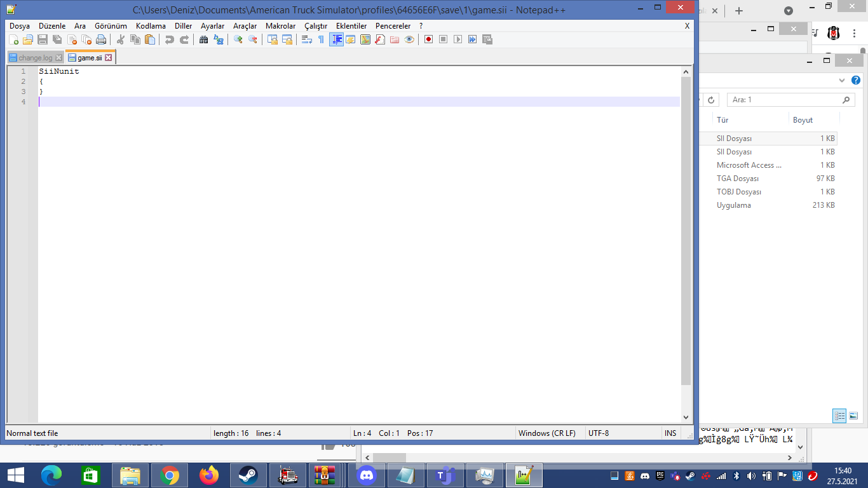Focus the 'Ara: 1' search box in Explorer
Viewport: 868px width, 488px height.
(791, 100)
